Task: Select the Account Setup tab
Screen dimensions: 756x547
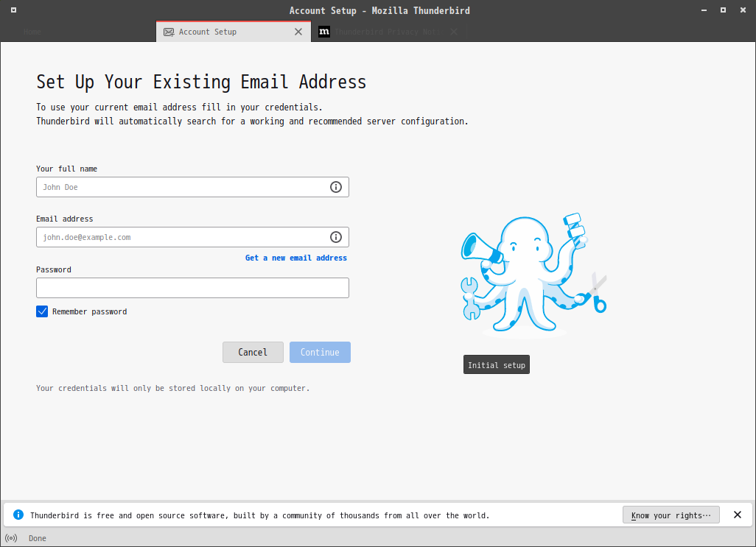Action: pos(234,32)
